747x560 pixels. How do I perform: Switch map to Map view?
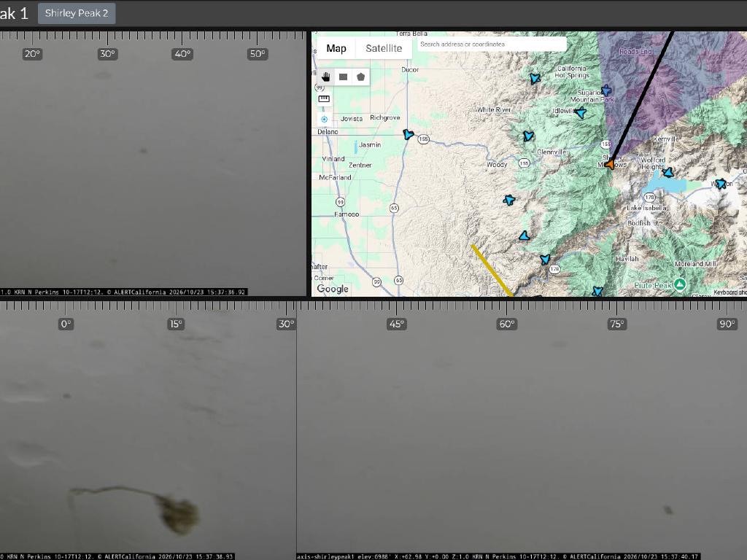coord(336,48)
